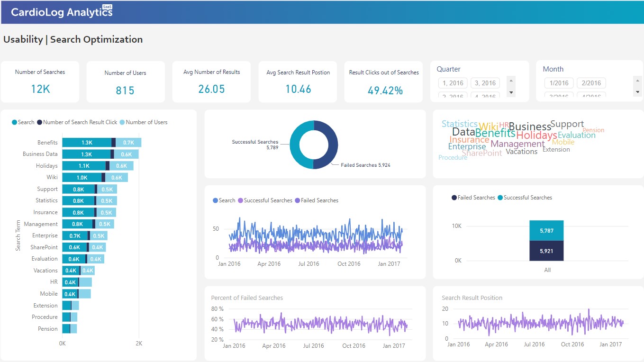
Task: Click the HR row label in bar chart
Action: [x=54, y=282]
